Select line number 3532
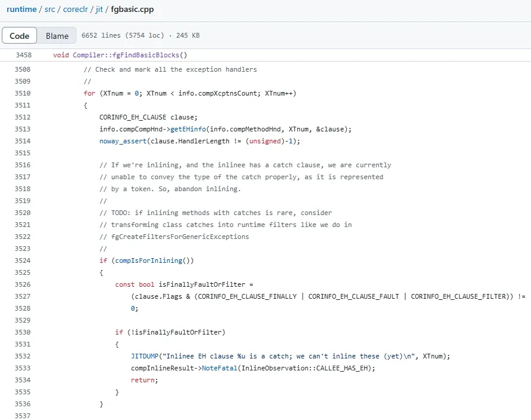The height and width of the screenshot is (420, 531). 22,357
